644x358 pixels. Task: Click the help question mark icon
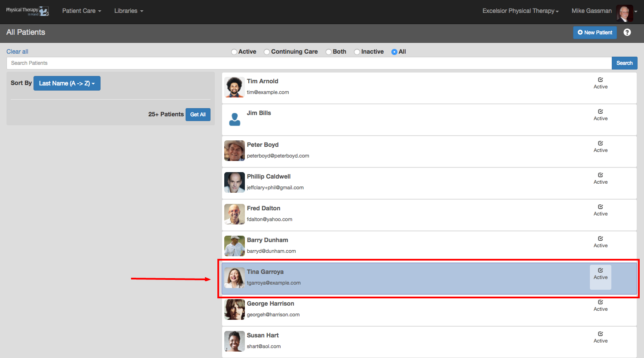627,33
